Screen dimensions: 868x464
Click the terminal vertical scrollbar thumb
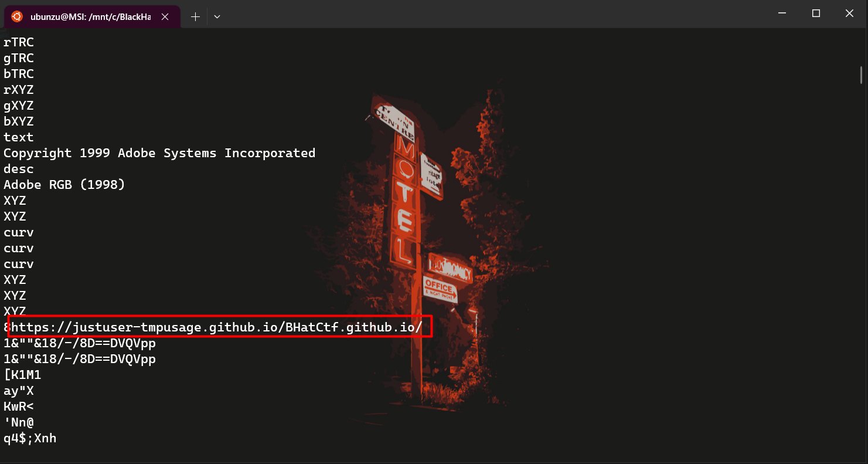pos(861,75)
